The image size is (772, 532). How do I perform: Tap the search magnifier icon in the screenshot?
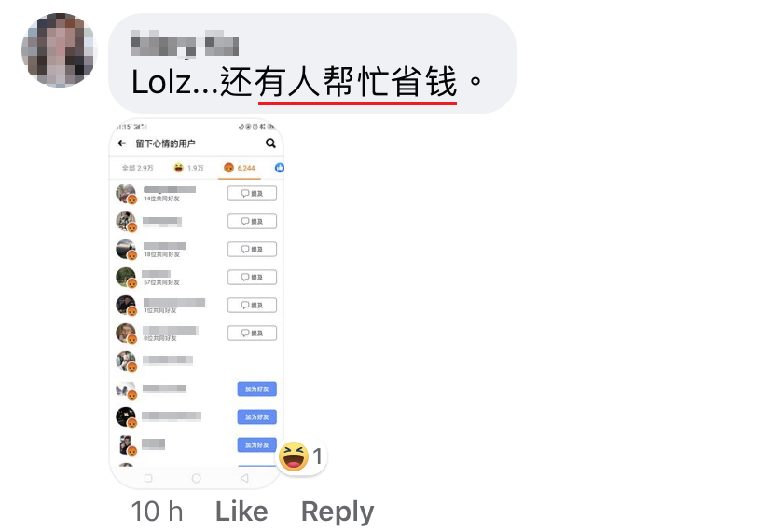pos(270,143)
